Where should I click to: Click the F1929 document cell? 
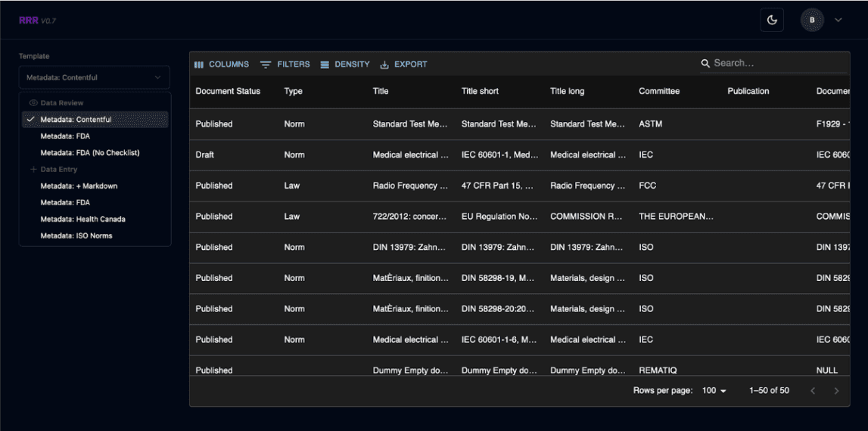coord(830,124)
